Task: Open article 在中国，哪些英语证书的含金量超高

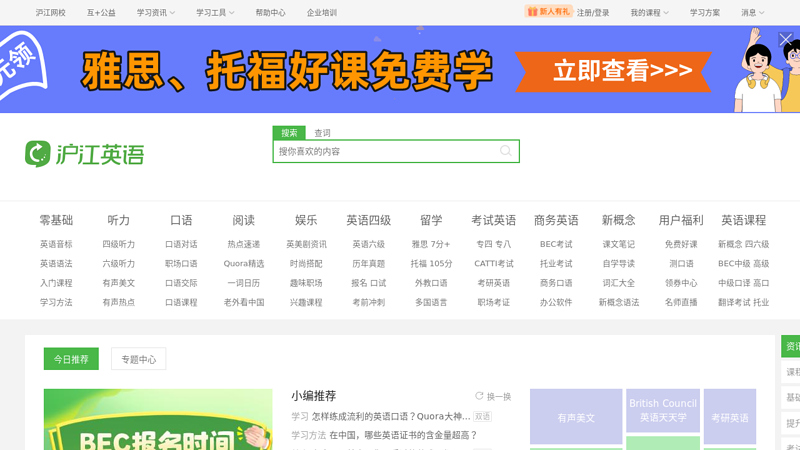Action: click(403, 435)
